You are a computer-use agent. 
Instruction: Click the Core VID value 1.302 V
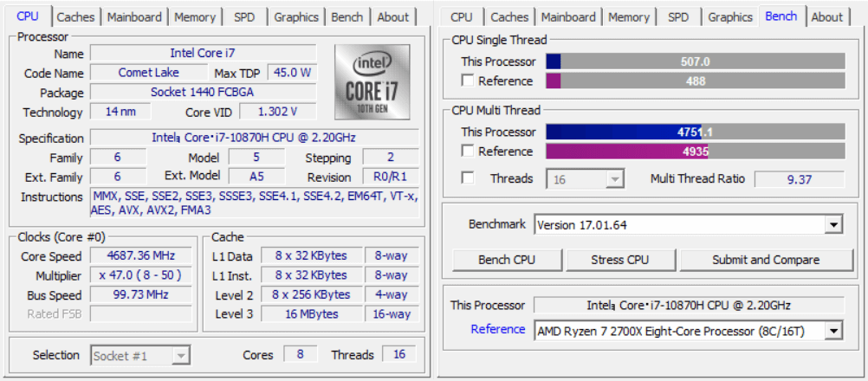tap(278, 111)
